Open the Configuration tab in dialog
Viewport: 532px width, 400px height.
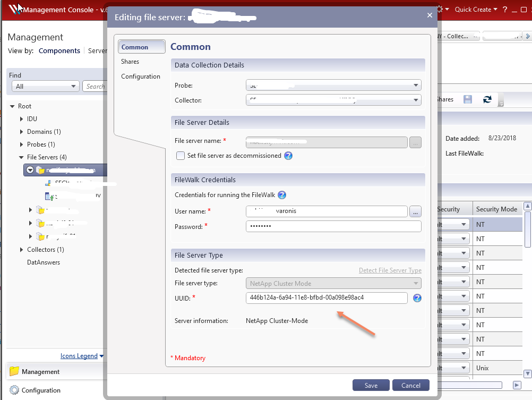point(141,76)
